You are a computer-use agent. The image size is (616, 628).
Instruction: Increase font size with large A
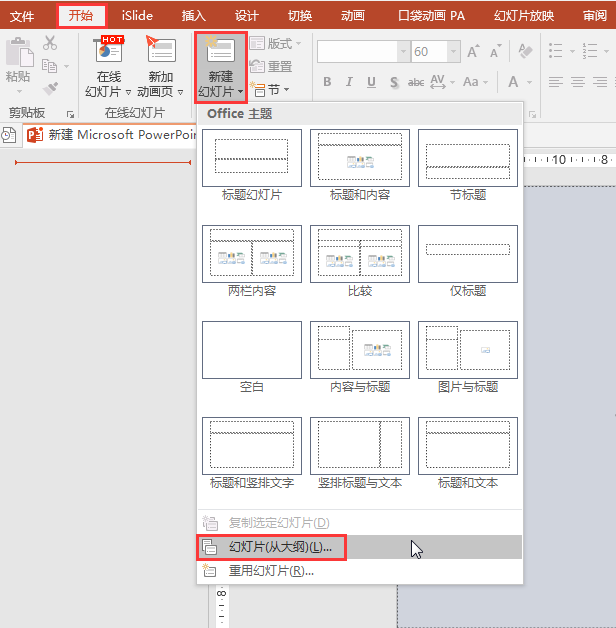pos(473,52)
